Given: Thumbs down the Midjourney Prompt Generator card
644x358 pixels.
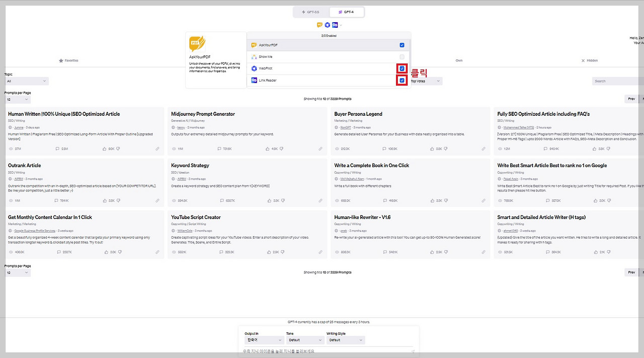Looking at the screenshot, I should pos(281,149).
